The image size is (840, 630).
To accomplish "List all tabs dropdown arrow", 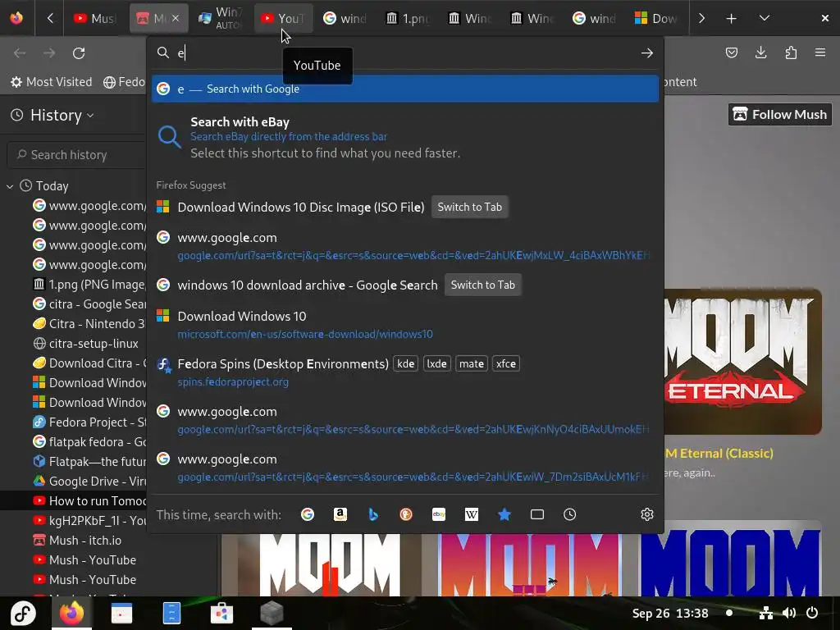I will tap(765, 19).
